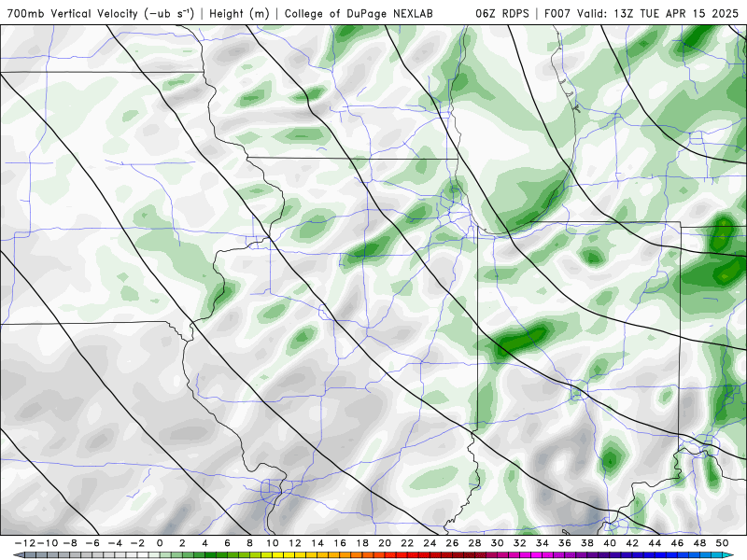747x560 pixels.
Task: Click the 34 colorbar label
Action: [x=543, y=543]
